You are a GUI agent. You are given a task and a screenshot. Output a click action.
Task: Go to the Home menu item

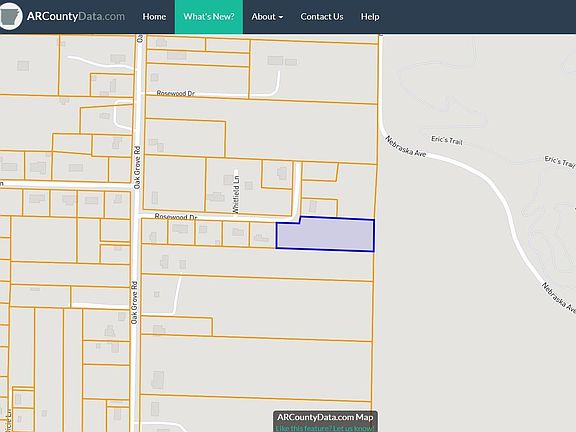point(154,17)
